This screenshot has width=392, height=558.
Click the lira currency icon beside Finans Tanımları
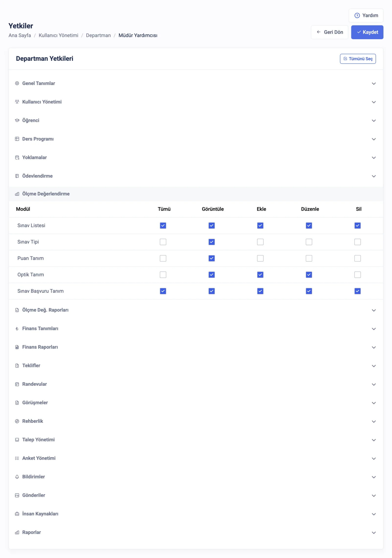click(17, 329)
